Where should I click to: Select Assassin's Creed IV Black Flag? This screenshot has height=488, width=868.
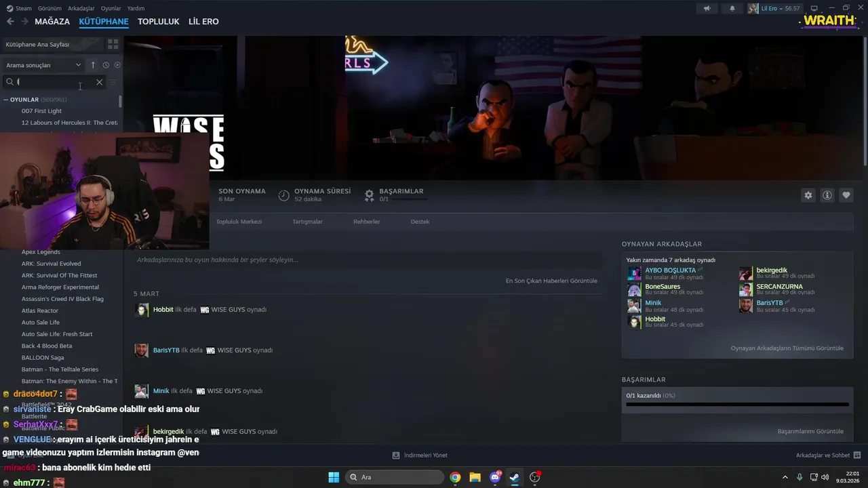61,299
